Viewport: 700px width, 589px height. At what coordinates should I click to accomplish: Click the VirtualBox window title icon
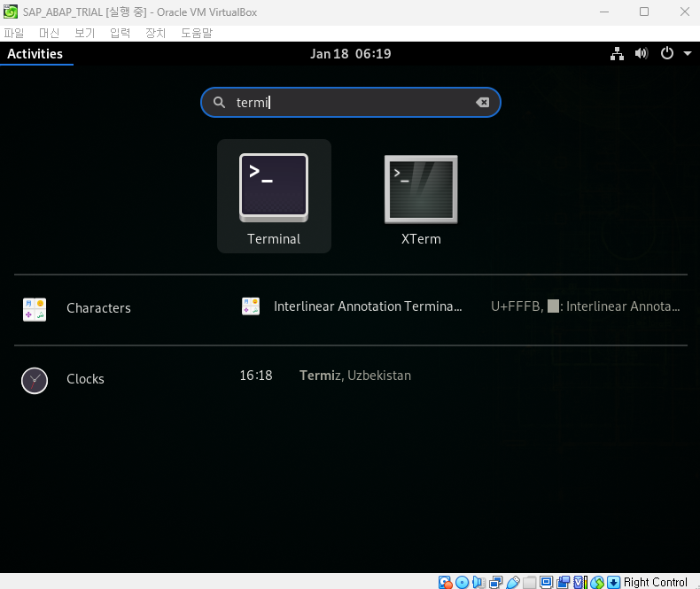(11, 12)
